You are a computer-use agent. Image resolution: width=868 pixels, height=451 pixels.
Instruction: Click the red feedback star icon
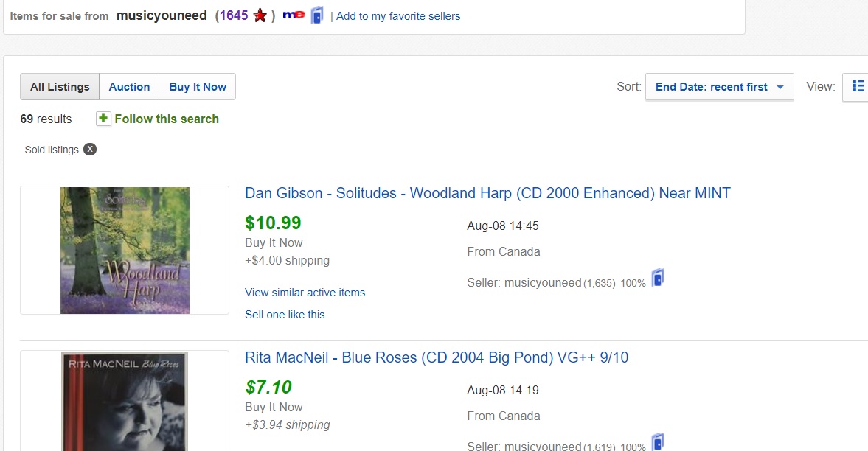point(260,15)
